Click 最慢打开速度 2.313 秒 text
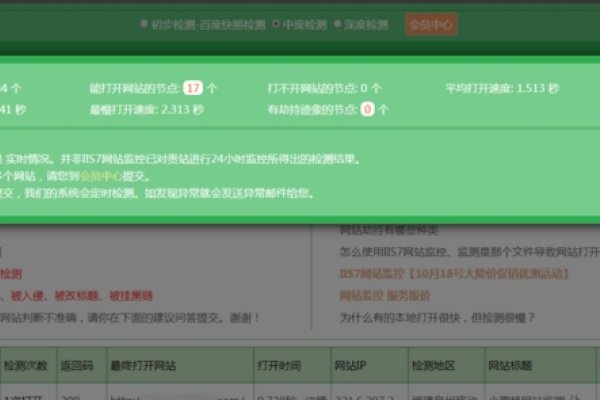This screenshot has height=400, width=600. (147, 110)
